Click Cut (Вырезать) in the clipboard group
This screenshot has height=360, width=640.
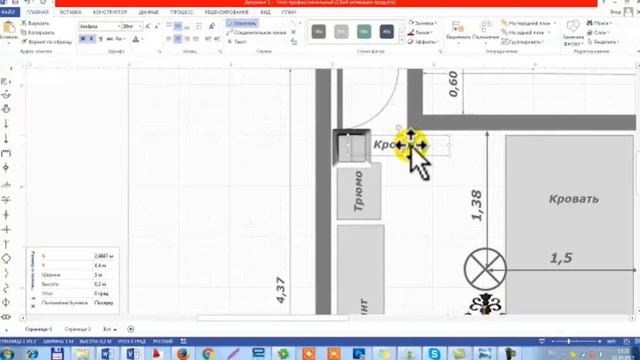[35, 23]
